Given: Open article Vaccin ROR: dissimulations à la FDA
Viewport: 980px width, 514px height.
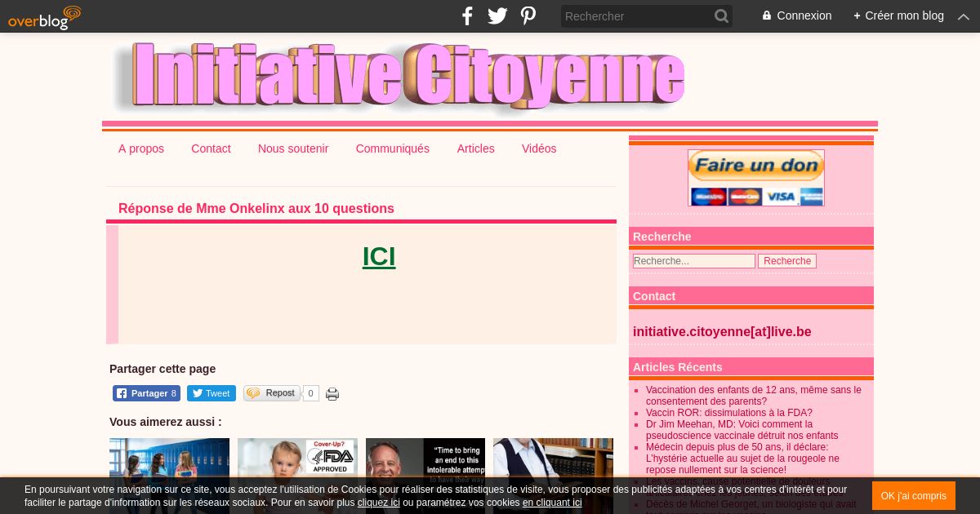Looking at the screenshot, I should click(x=729, y=413).
